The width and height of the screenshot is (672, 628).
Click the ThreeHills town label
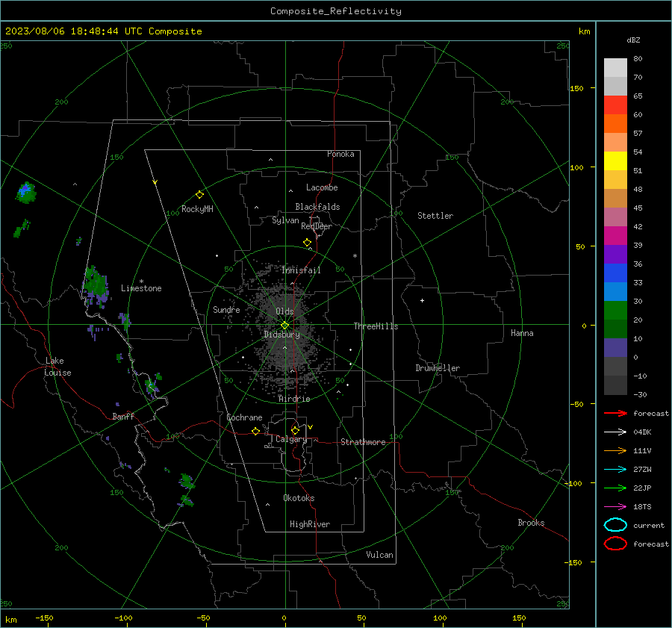point(376,326)
